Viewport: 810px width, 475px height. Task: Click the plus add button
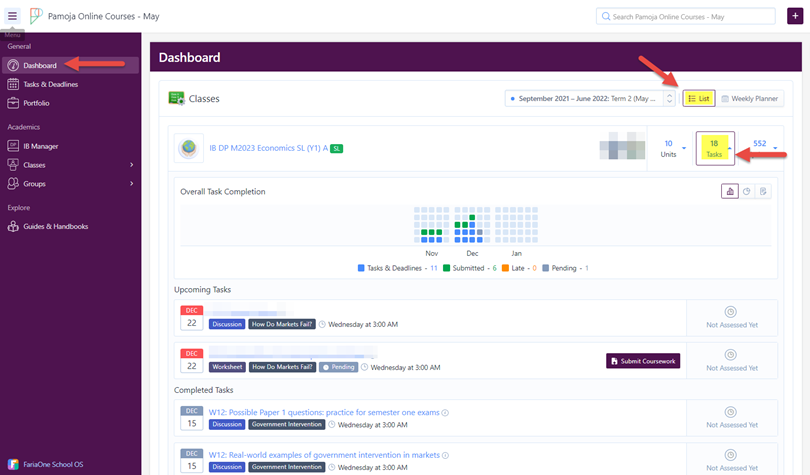(x=795, y=16)
